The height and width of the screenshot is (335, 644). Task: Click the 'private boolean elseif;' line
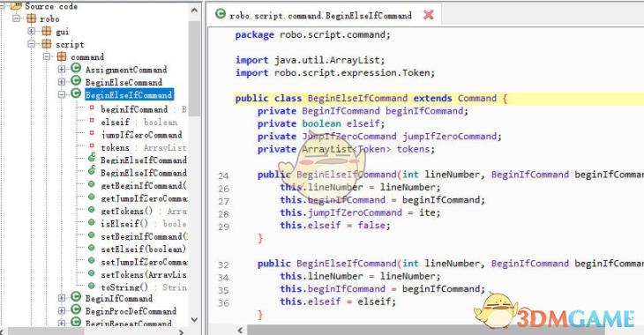click(321, 124)
